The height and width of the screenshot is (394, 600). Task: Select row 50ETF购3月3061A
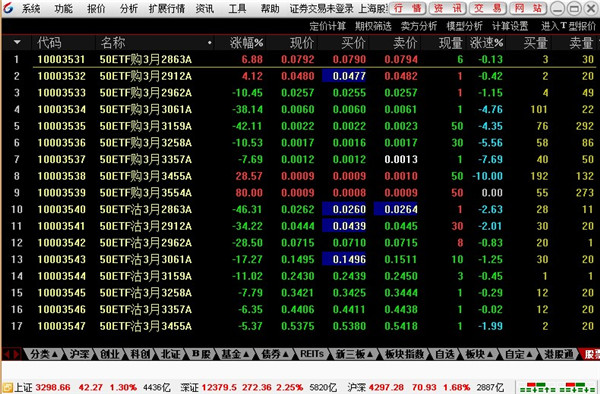[299, 109]
